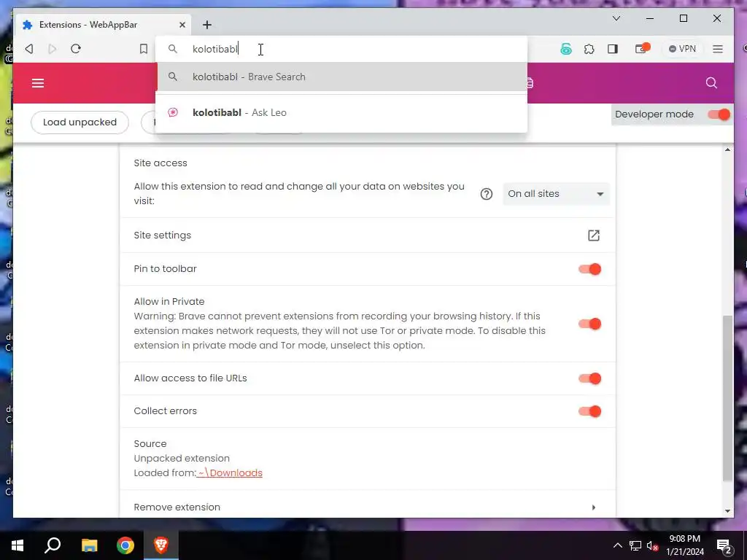This screenshot has height=560, width=747.
Task: Click the Brave taskbar icon
Action: pos(161,545)
